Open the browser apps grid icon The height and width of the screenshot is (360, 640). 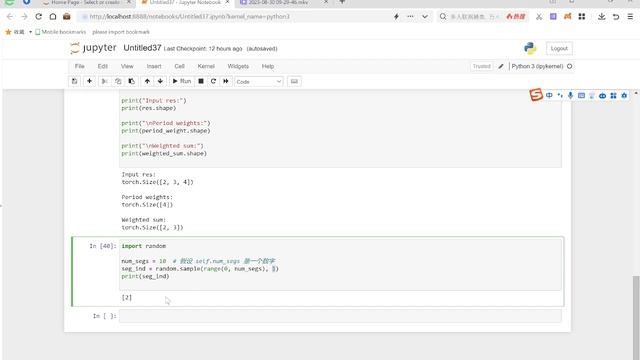click(582, 16)
